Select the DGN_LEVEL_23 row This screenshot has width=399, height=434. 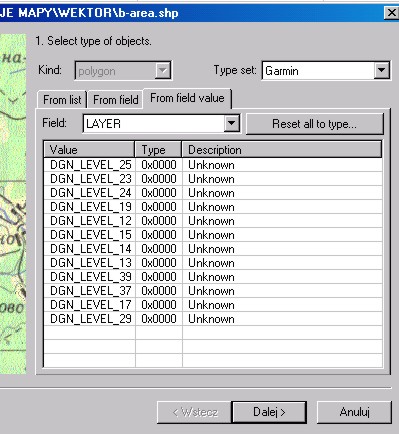pos(213,179)
